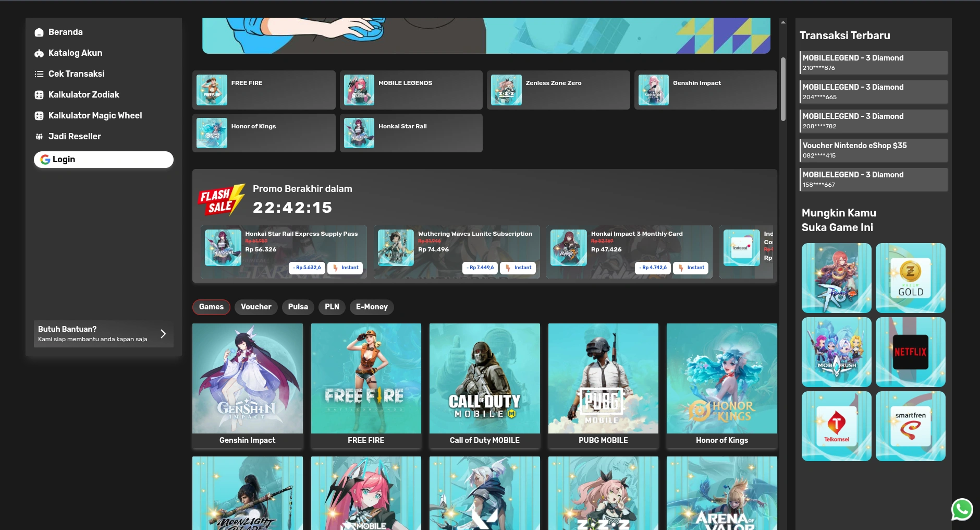Open the Beranda sidebar page

pos(65,32)
